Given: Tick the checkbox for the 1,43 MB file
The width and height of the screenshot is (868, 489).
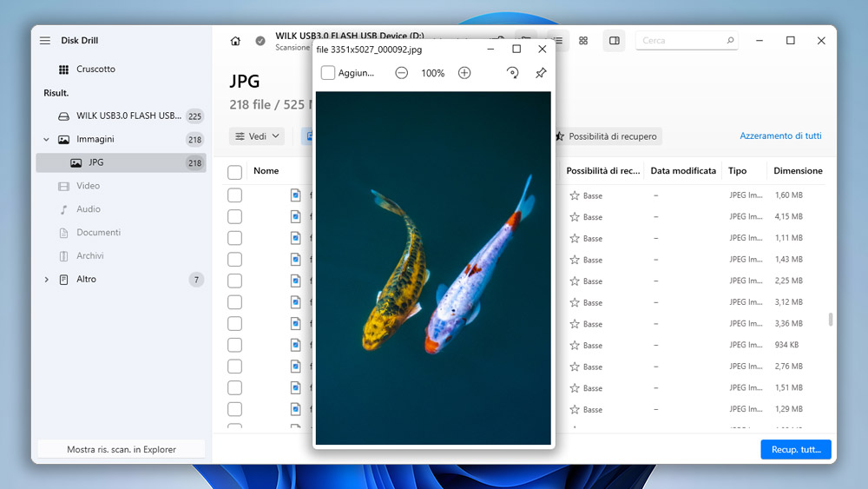Looking at the screenshot, I should 234,259.
